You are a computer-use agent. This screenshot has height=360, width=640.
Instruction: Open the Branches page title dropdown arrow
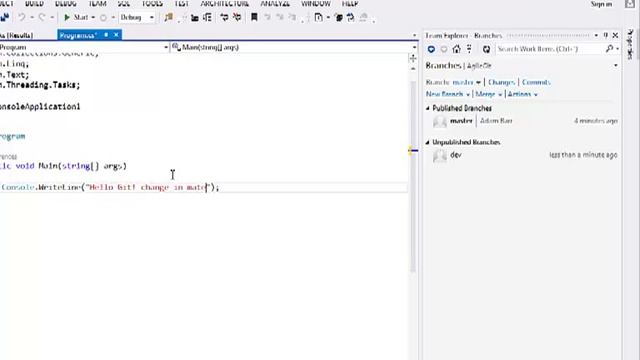[x=616, y=66]
